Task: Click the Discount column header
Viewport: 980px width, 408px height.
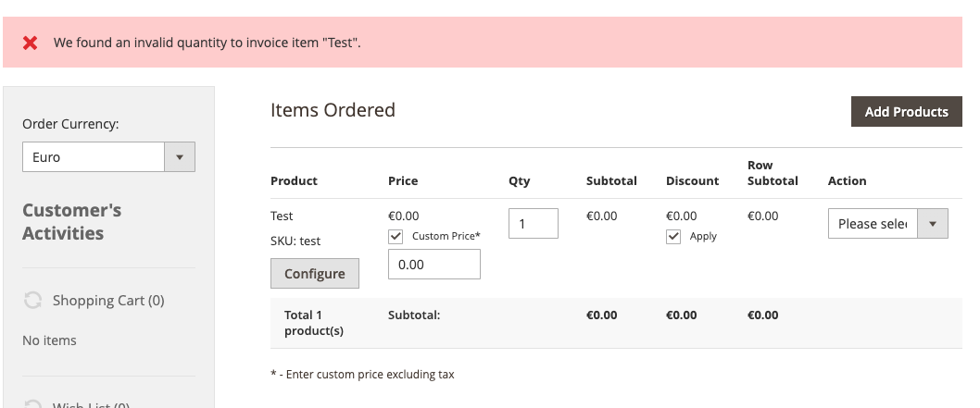Action: click(692, 180)
